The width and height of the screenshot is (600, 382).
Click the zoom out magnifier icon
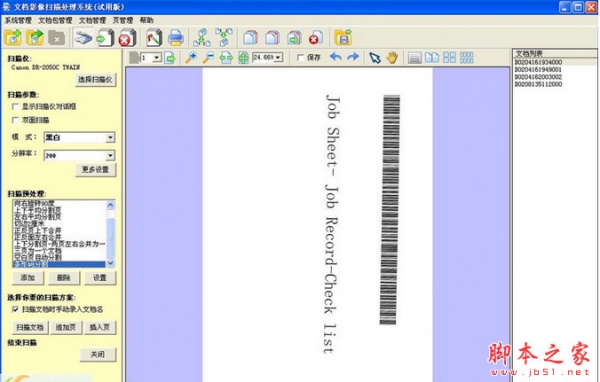[x=208, y=58]
